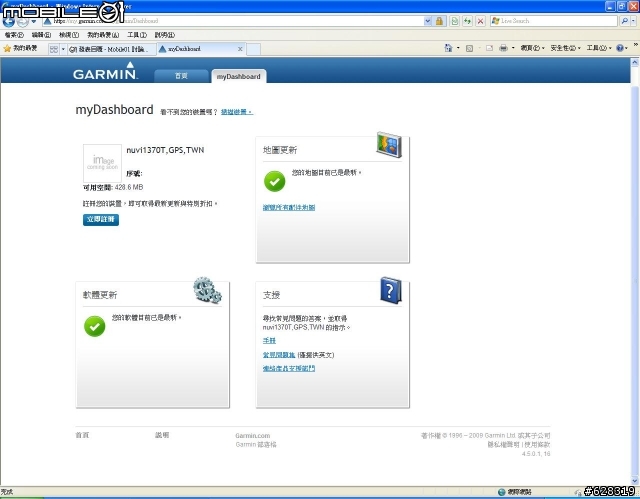Open the 使用條款 footer link
Image resolution: width=640 pixels, height=499 pixels.
(x=537, y=445)
